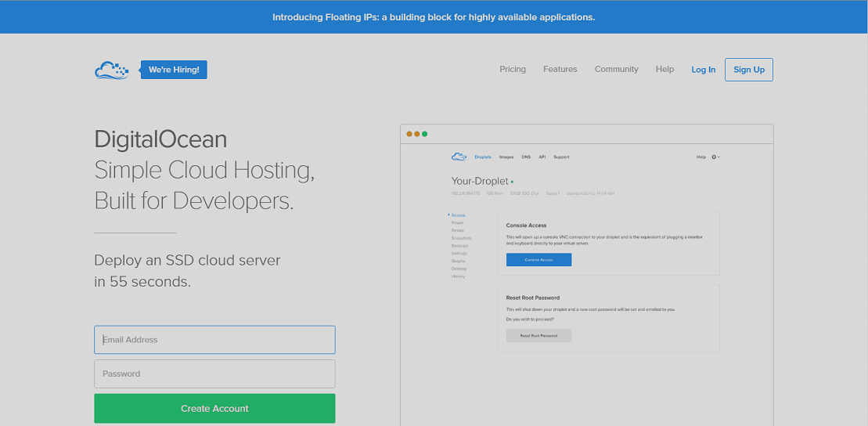Click the 30GB SSD Disk spec text
Screen dimensions: 868x426
pyautogui.click(x=523, y=193)
